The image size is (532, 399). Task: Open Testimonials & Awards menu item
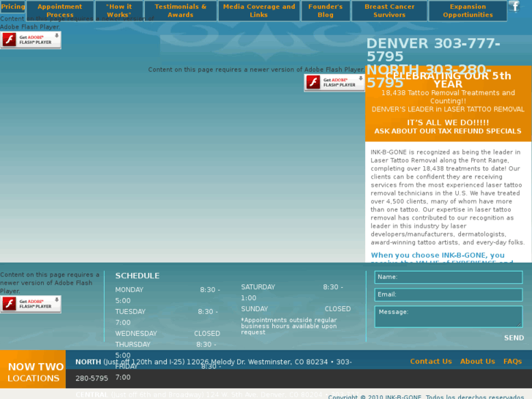tap(181, 10)
